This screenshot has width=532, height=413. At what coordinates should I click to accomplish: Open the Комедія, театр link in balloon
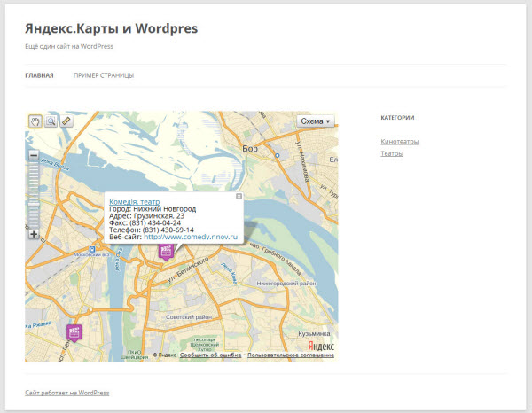pos(134,201)
